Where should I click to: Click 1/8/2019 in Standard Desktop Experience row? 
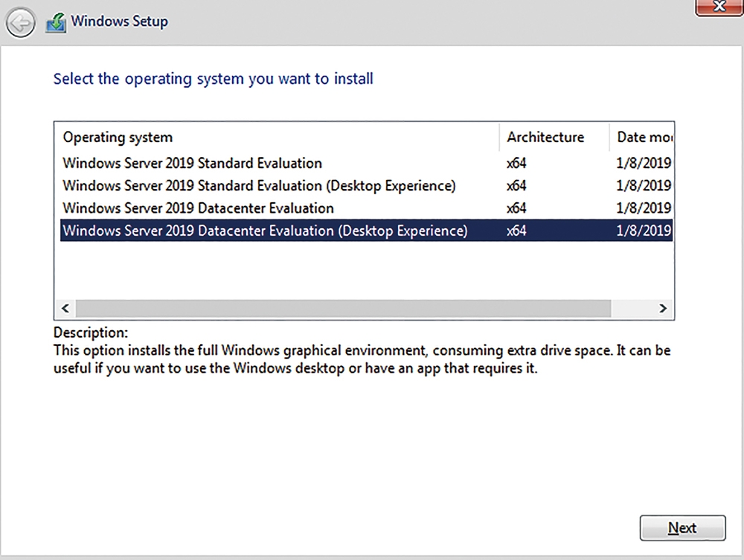click(644, 185)
